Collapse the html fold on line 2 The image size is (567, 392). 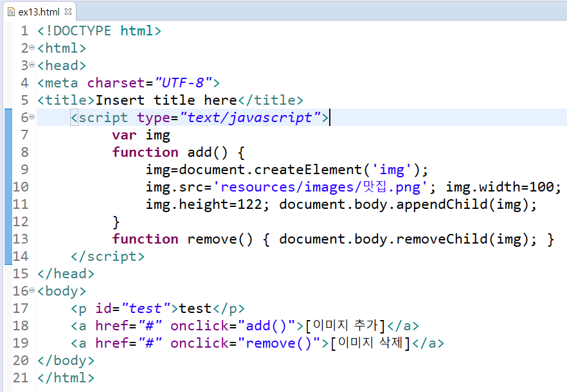click(32, 48)
